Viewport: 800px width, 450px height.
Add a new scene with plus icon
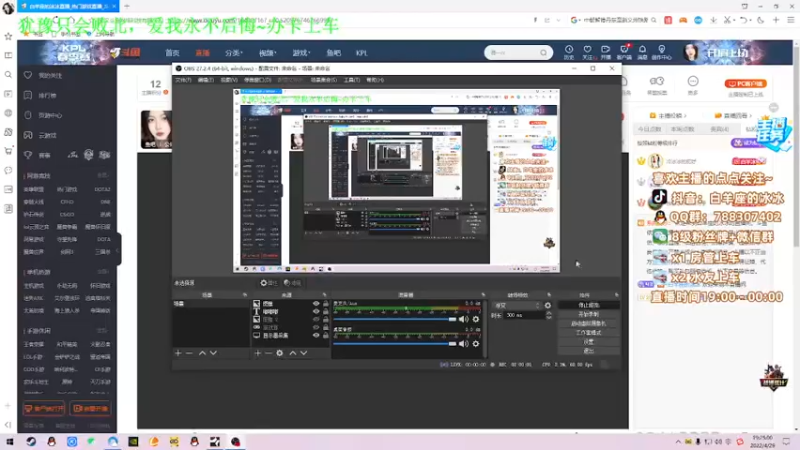(178, 353)
